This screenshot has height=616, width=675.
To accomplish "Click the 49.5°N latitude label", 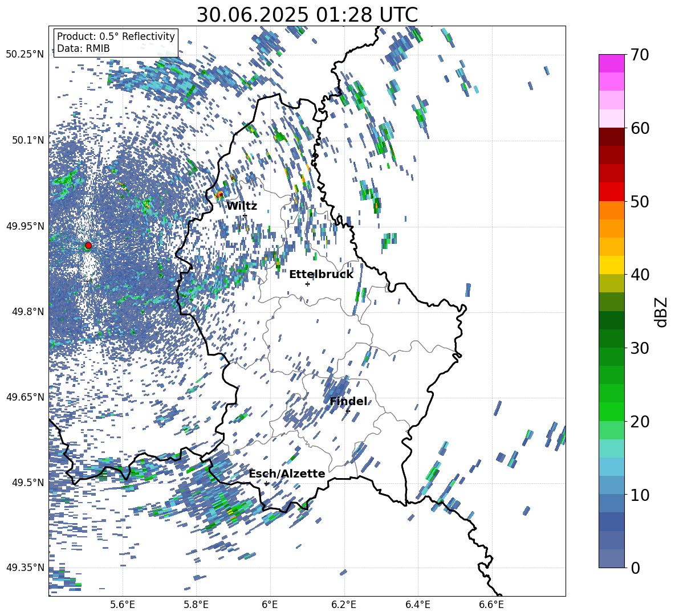I will (x=28, y=482).
